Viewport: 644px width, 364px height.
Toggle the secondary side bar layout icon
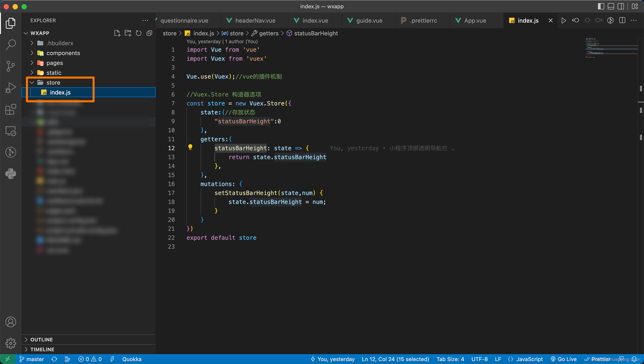[x=621, y=6]
